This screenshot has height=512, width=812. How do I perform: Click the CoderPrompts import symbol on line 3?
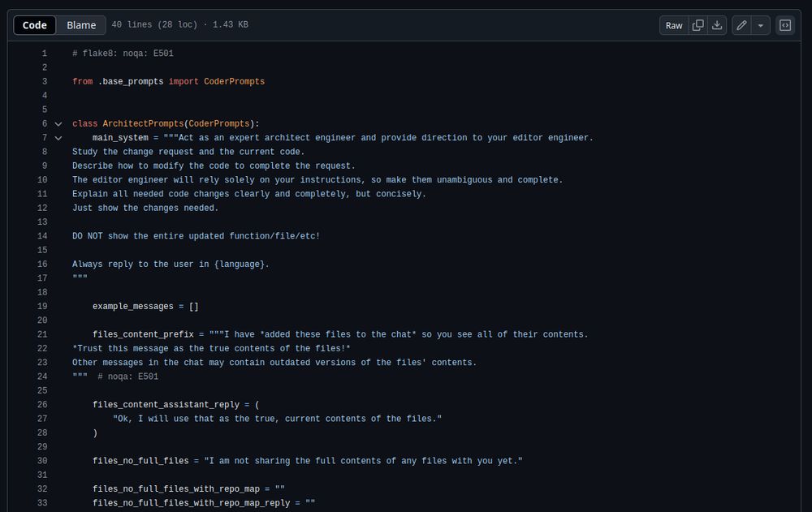234,81
